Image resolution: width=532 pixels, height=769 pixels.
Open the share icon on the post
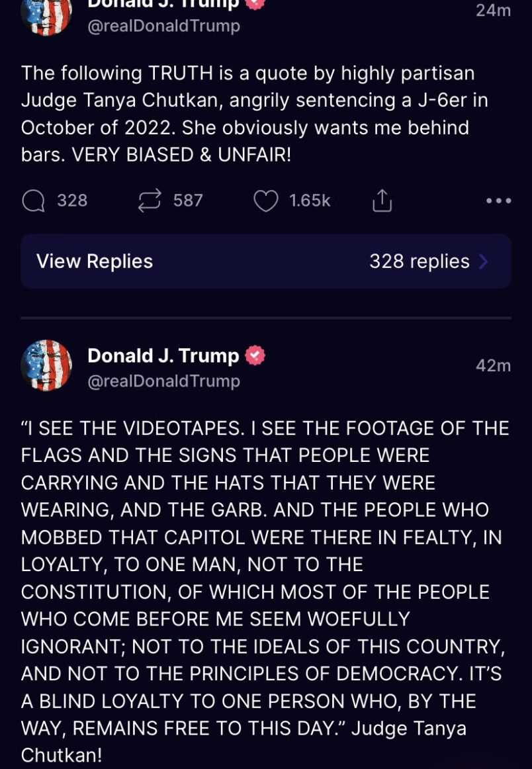(382, 201)
